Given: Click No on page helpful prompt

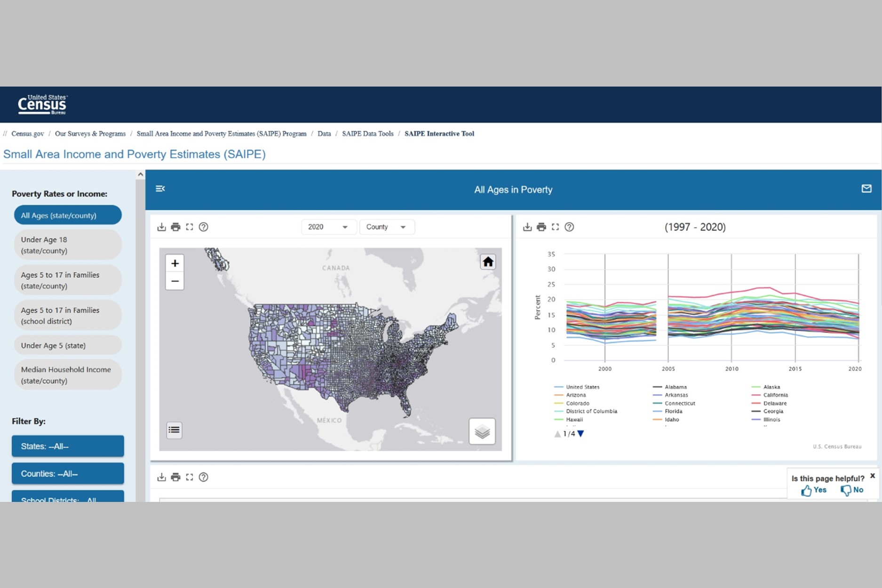Looking at the screenshot, I should pos(852,490).
